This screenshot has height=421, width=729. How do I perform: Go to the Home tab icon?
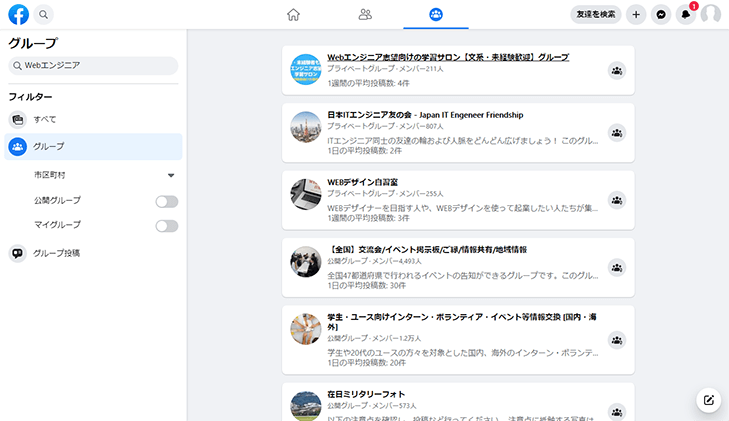coord(293,15)
